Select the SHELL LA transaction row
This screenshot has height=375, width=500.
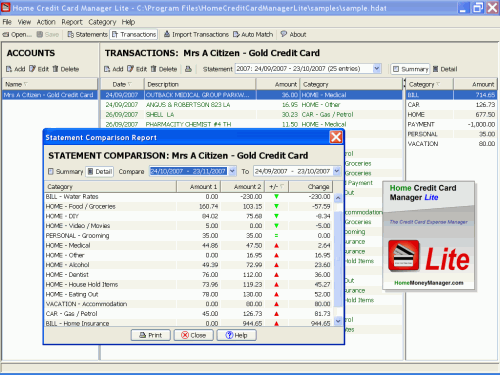251,114
